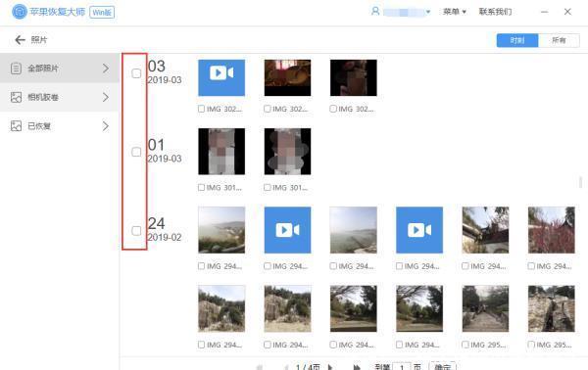
Task: Tick the checkbox of the rocky crevice photo IMG 295
Action: pyautogui.click(x=531, y=345)
